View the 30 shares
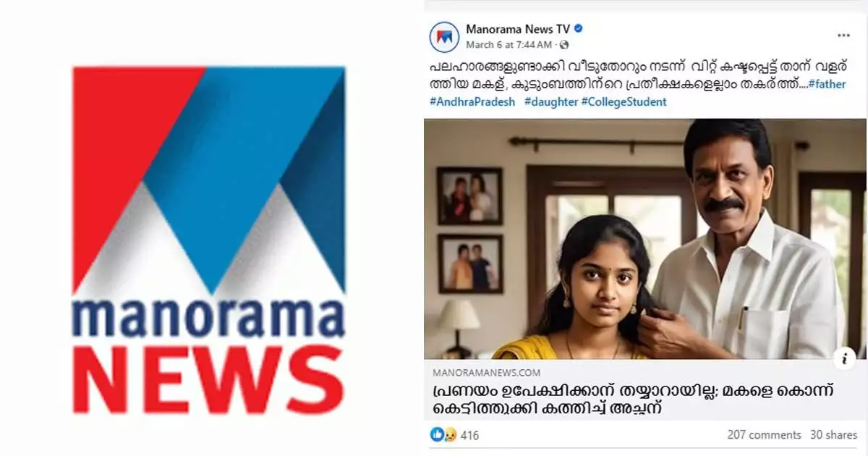868x456 pixels. click(x=833, y=435)
